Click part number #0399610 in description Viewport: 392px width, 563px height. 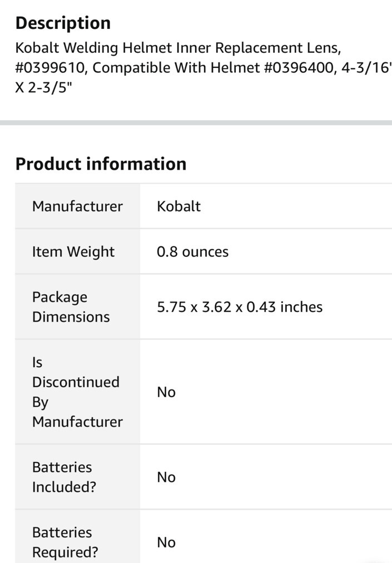pyautogui.click(x=51, y=68)
